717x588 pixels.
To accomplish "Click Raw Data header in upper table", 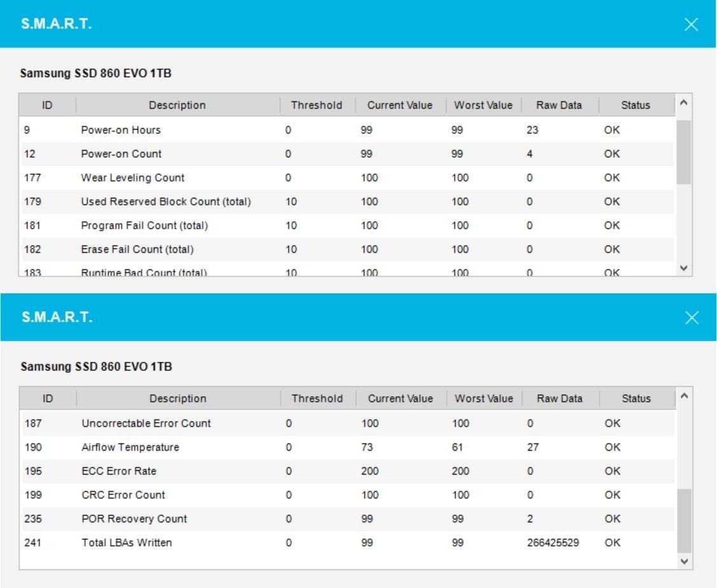I will pyautogui.click(x=559, y=105).
